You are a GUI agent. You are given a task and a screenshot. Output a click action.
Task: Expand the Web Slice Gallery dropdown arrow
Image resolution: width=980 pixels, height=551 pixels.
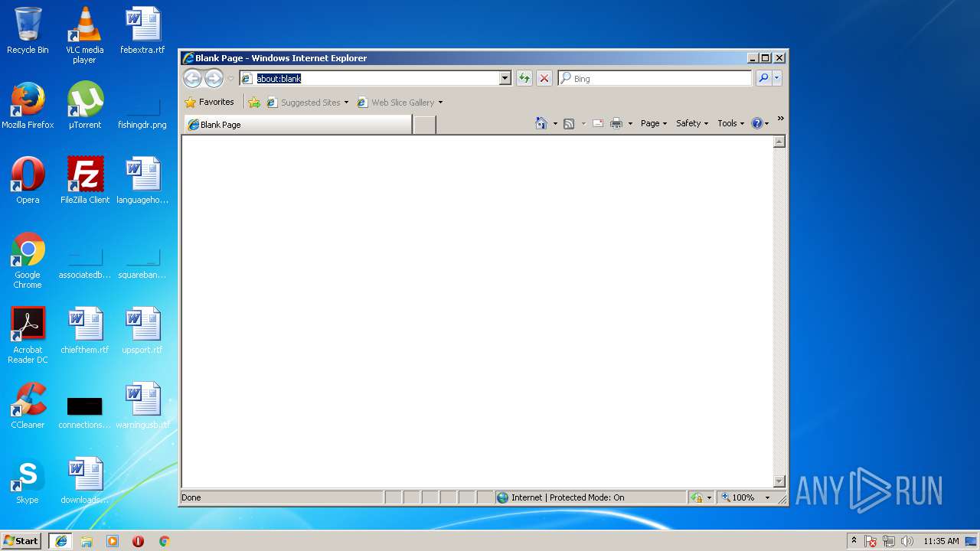point(440,103)
